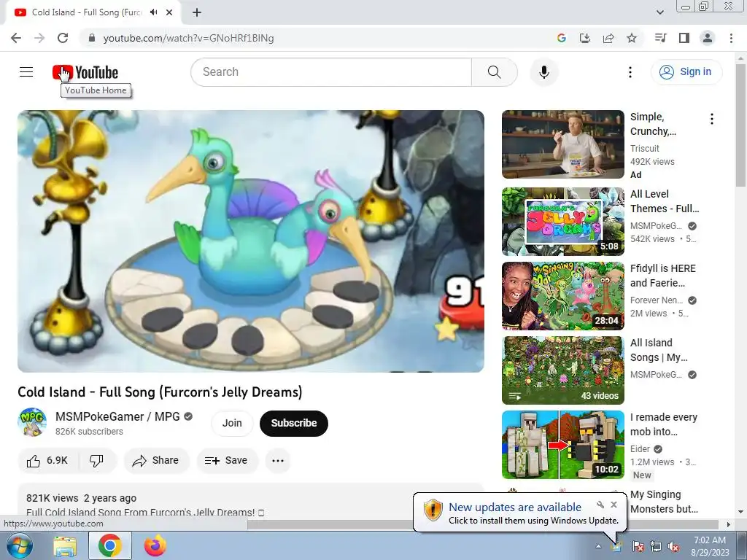The image size is (747, 560).
Task: Open a new tab
Action: 197,12
